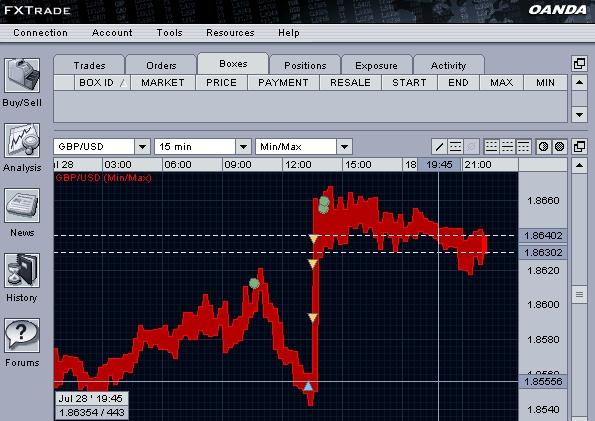Click the greyed-out eraser tool in the chart toolbar
The width and height of the screenshot is (595, 421).
tap(471, 147)
